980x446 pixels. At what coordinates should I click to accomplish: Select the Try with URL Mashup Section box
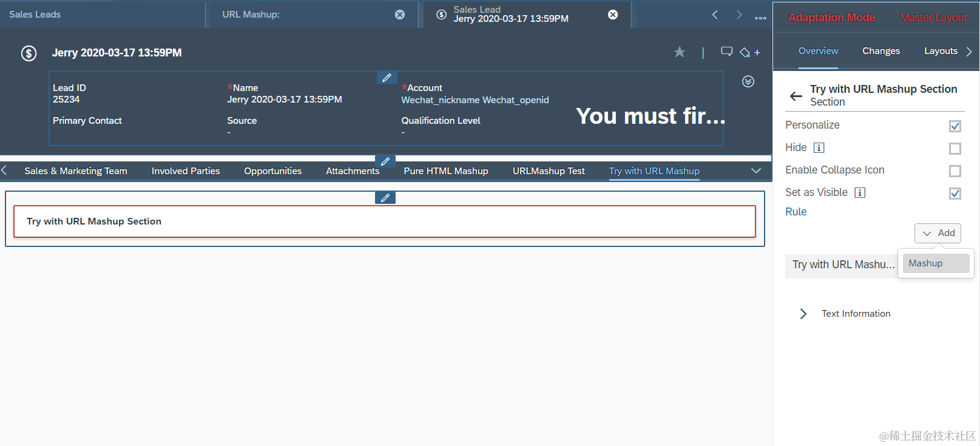pos(385,221)
